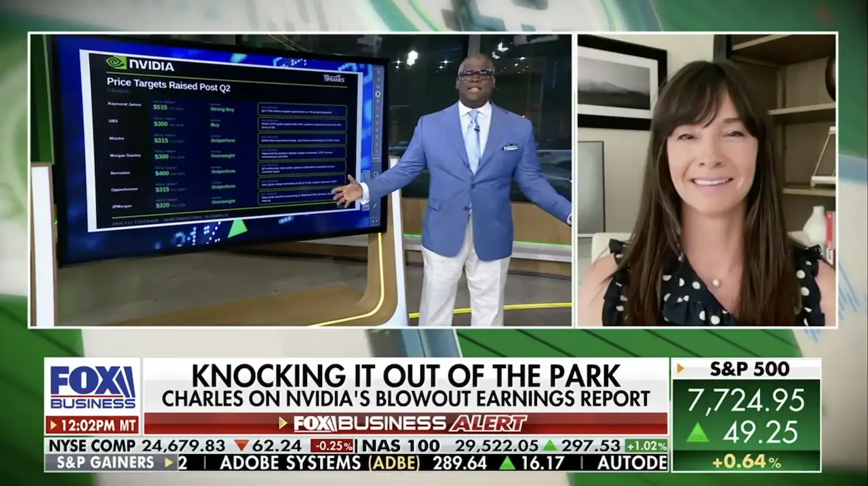Click the arrow next to S&P GAINERS label

[169, 463]
